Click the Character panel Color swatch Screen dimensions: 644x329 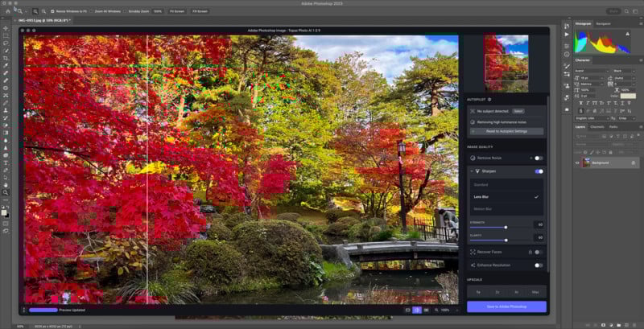pyautogui.click(x=628, y=96)
